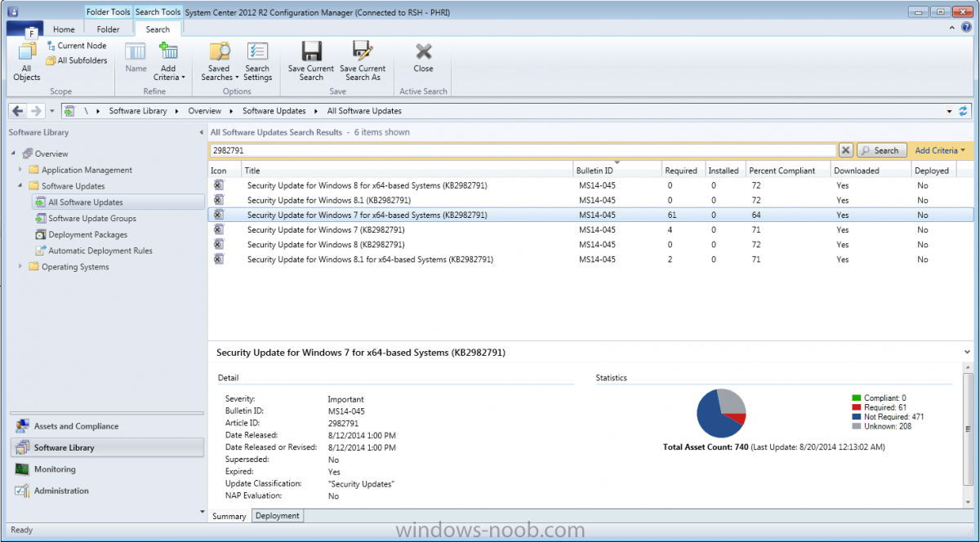Select All Subfolders scope
980x542 pixels.
[x=77, y=60]
